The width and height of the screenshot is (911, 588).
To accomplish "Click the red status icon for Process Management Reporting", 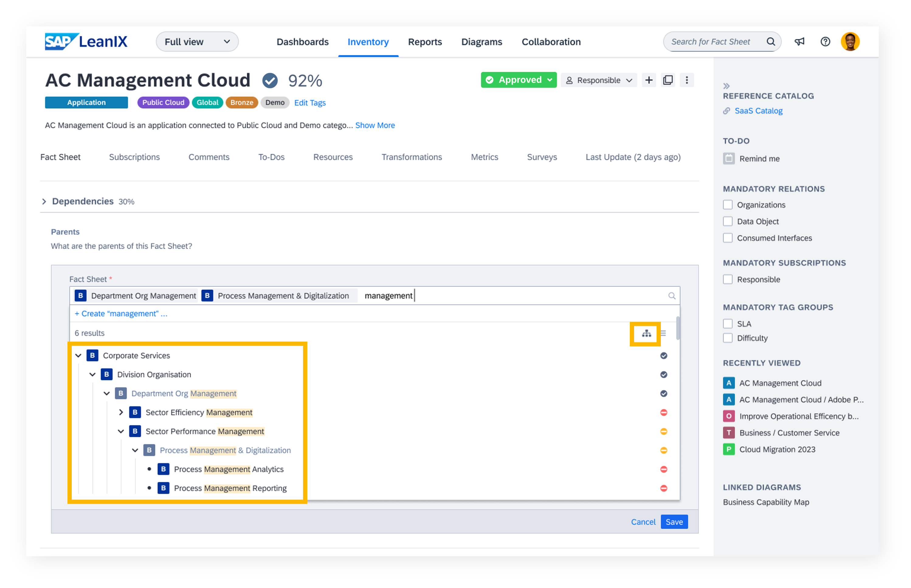I will click(664, 488).
